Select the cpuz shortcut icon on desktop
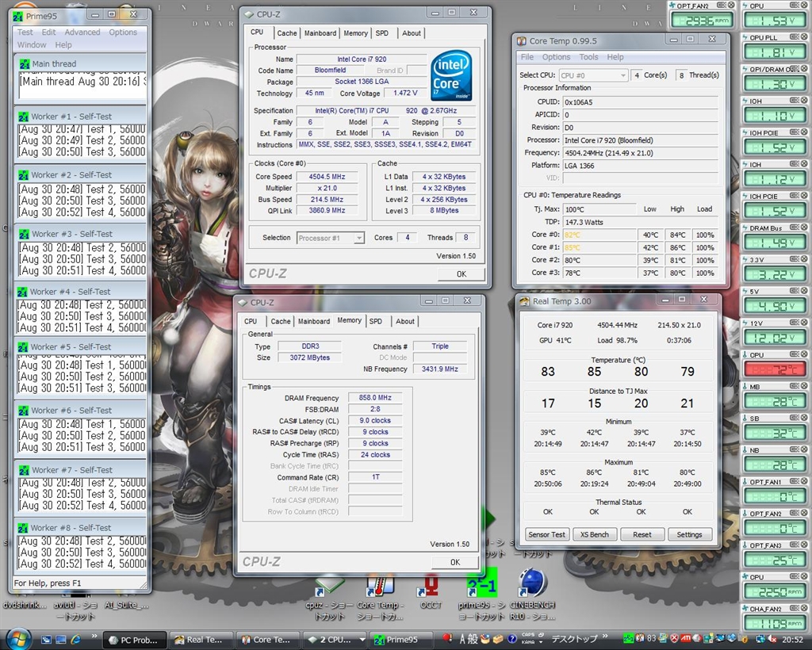 pos(329,587)
